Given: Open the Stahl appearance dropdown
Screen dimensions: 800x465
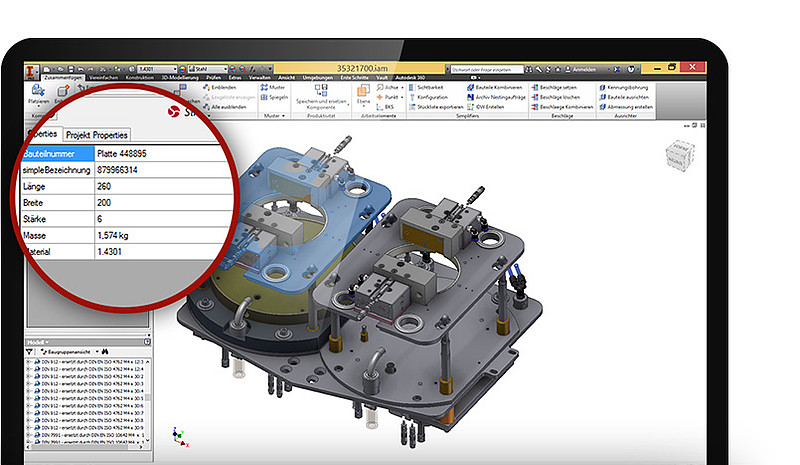Looking at the screenshot, I should pos(225,69).
